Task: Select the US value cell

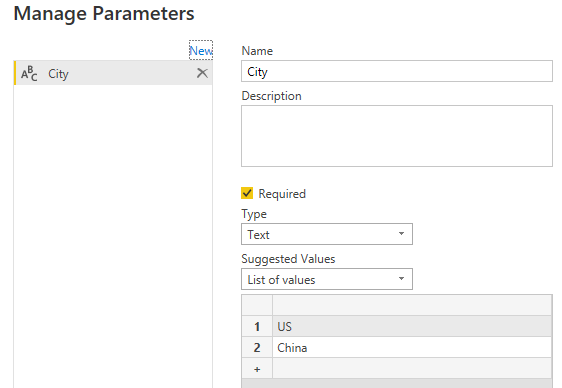Action: pyautogui.click(x=412, y=326)
